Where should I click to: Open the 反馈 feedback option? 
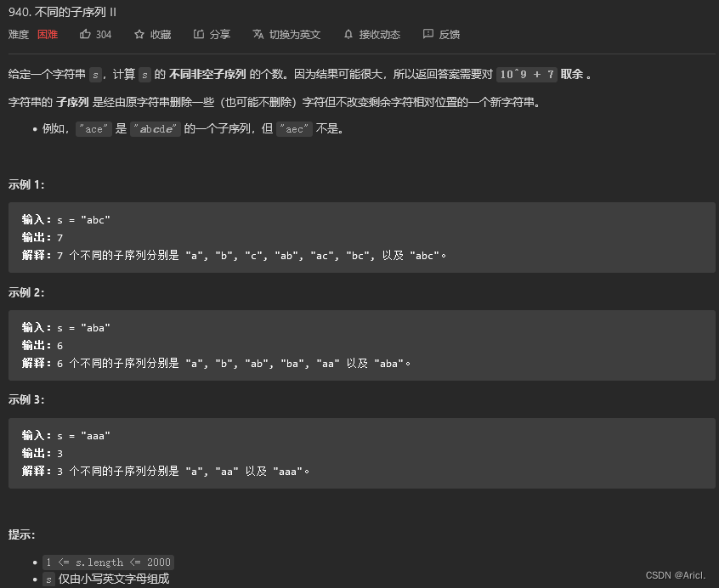click(449, 35)
